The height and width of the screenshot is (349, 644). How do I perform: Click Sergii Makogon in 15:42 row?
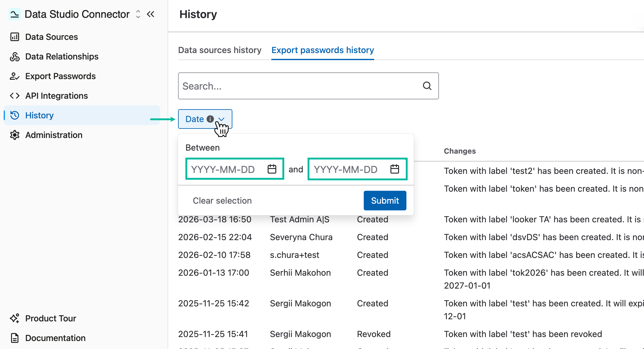(301, 303)
